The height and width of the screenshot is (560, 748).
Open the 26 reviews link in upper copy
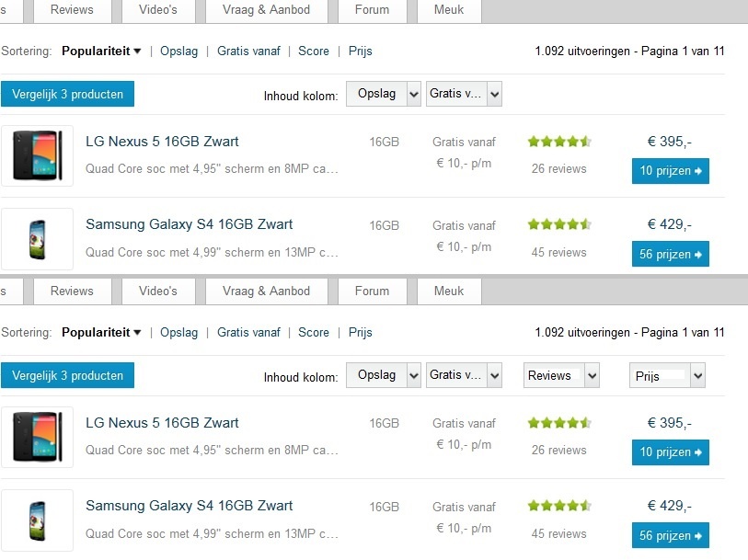coord(559,168)
